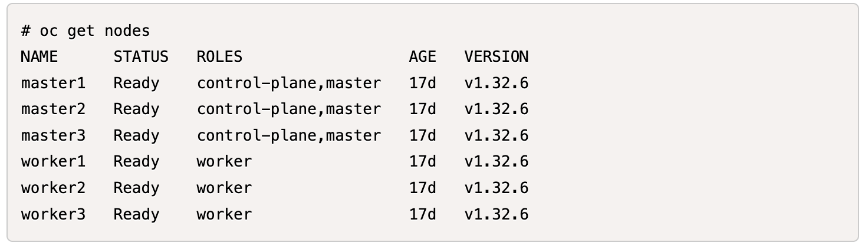Viewport: 868px width, 246px height.
Task: Click the Ready status of master1
Action: [136, 84]
